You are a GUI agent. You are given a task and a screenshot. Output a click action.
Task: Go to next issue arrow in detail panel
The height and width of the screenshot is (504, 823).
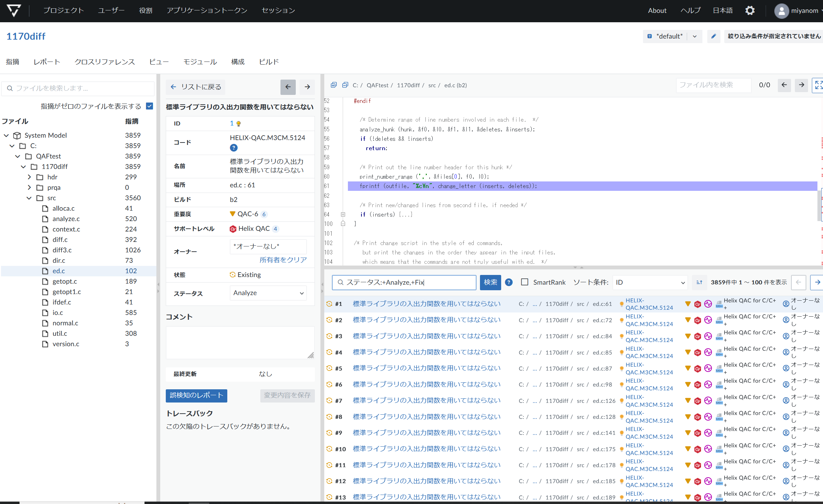[x=307, y=87]
